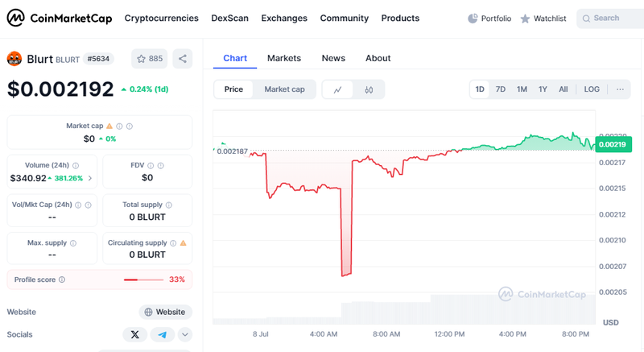Screen dimensions: 644x352
Task: Toggle the Market cap chart mode
Action: 284,89
